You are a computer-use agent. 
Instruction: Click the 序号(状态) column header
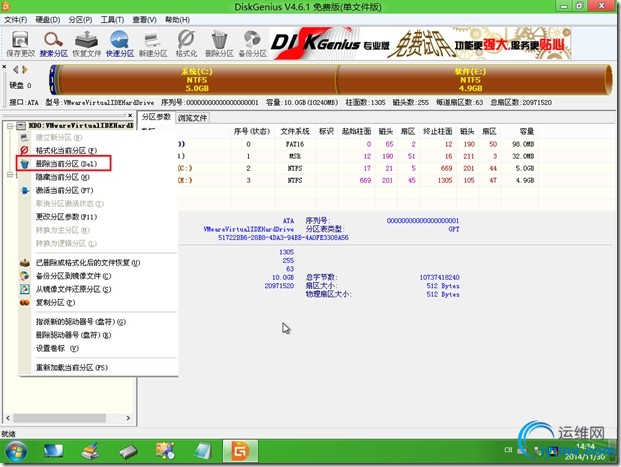pyautogui.click(x=252, y=132)
